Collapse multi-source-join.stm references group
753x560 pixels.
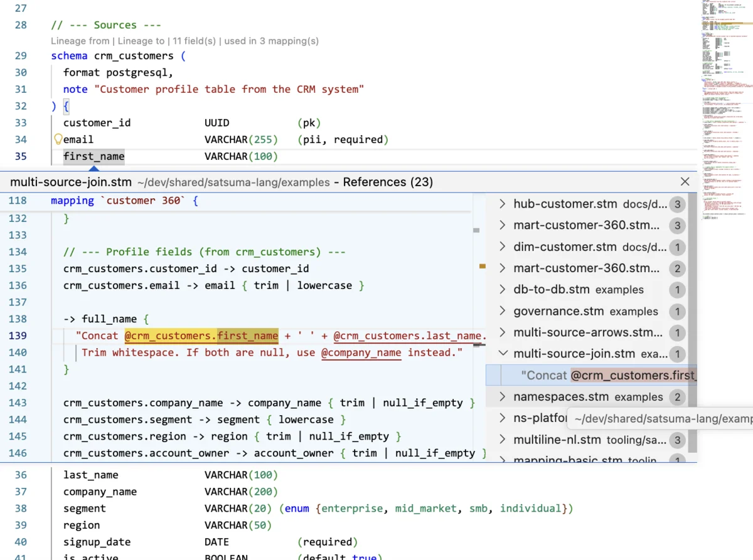click(502, 354)
